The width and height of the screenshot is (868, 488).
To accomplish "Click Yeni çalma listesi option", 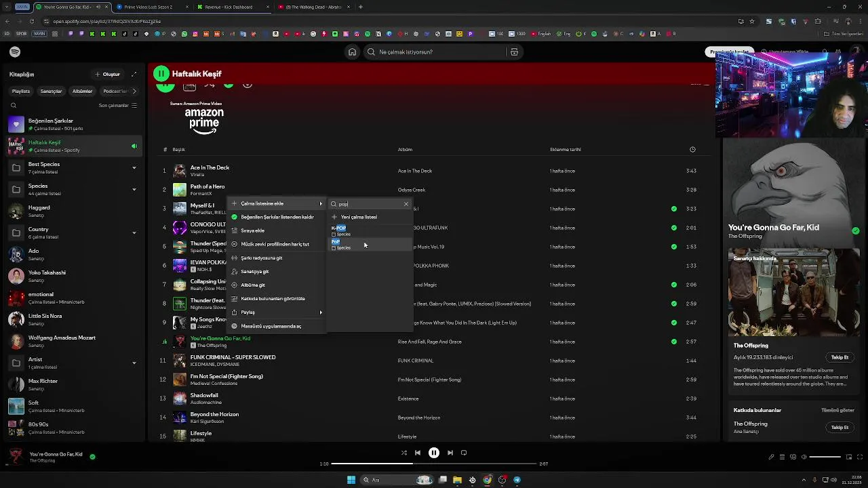I will pyautogui.click(x=370, y=217).
